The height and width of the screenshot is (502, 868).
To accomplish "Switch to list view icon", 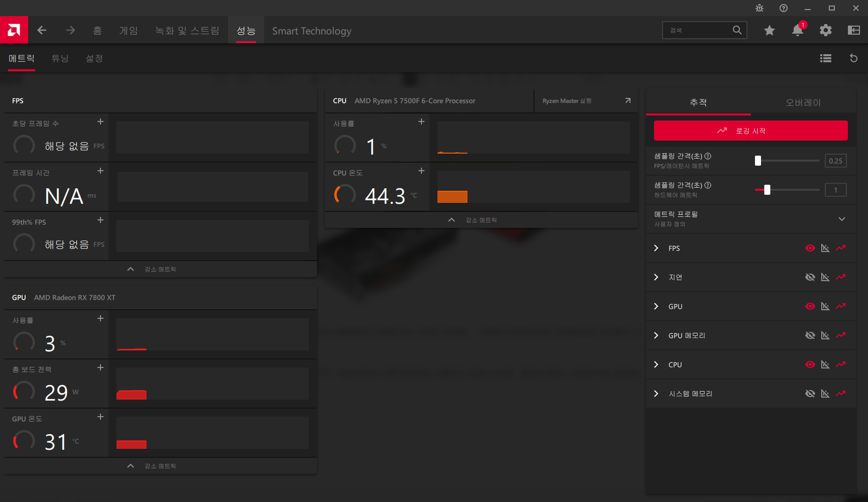I will (x=826, y=58).
